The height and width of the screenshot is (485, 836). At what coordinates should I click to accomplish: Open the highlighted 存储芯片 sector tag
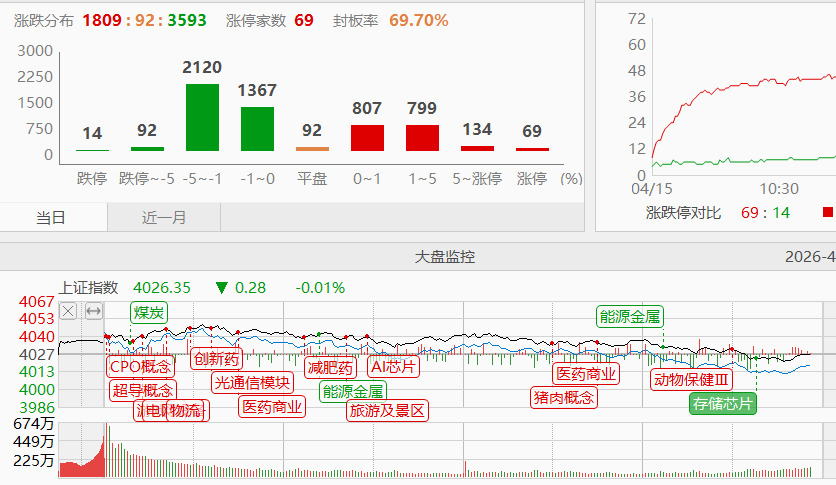[722, 404]
